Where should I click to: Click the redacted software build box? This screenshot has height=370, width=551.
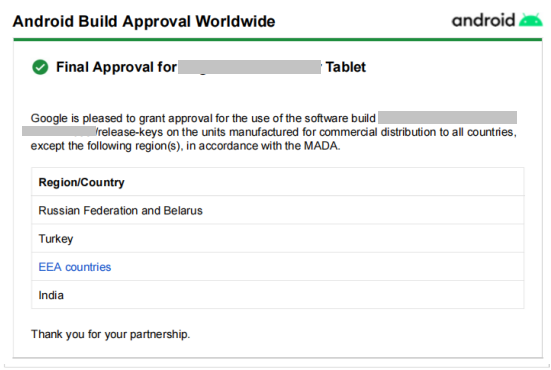pos(447,117)
